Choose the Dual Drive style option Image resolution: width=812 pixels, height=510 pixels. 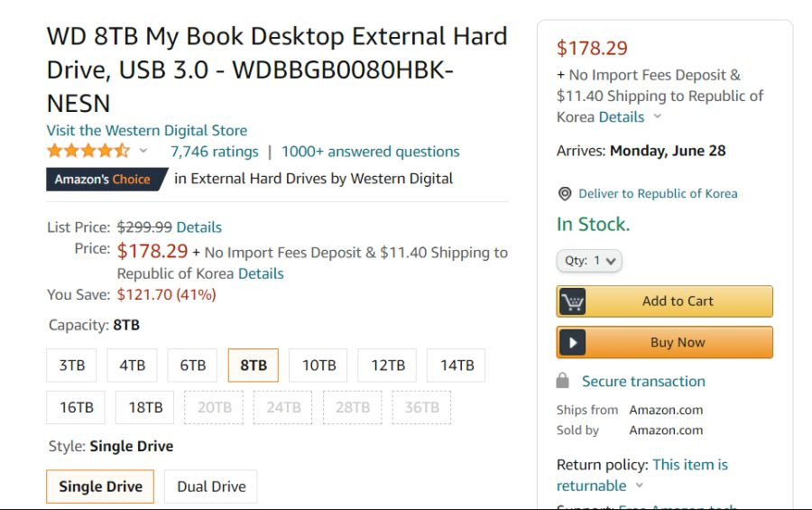pos(211,487)
